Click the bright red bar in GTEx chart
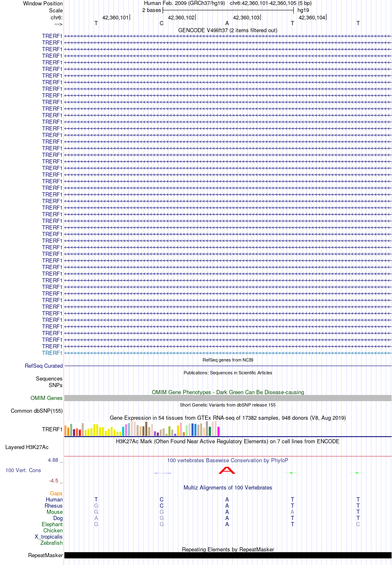Viewport: 392px width, 565px height. [x=80, y=433]
